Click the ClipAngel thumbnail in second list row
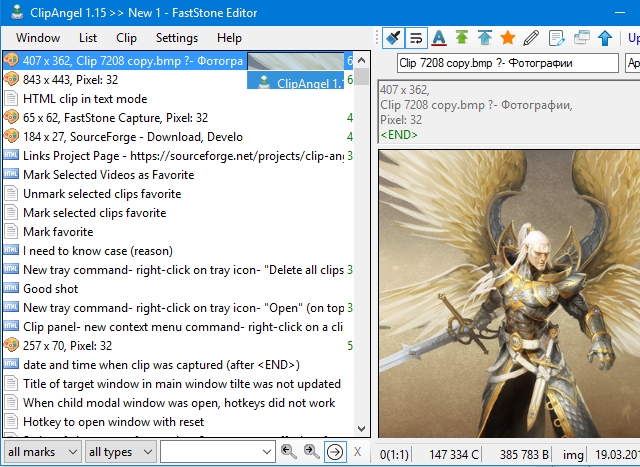 (296, 80)
